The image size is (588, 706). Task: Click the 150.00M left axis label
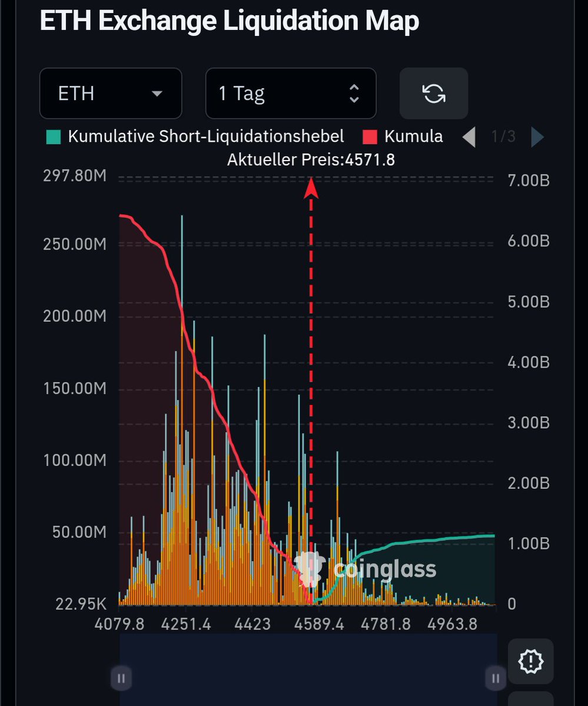pos(75,388)
